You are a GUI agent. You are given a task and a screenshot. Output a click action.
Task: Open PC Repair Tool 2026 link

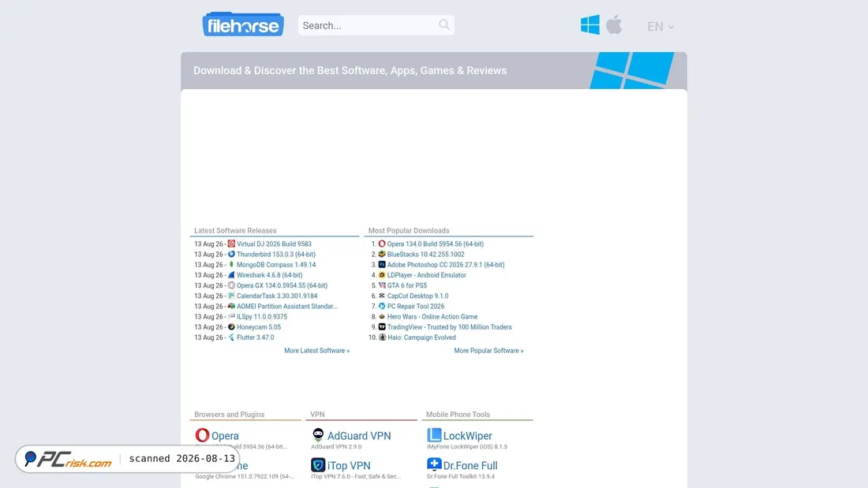[416, 307]
